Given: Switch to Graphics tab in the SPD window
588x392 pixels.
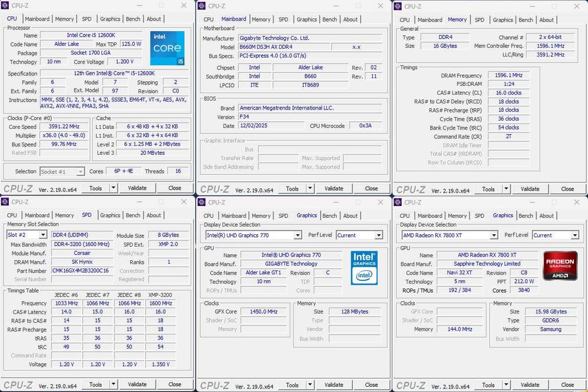Looking at the screenshot, I should (x=110, y=215).
